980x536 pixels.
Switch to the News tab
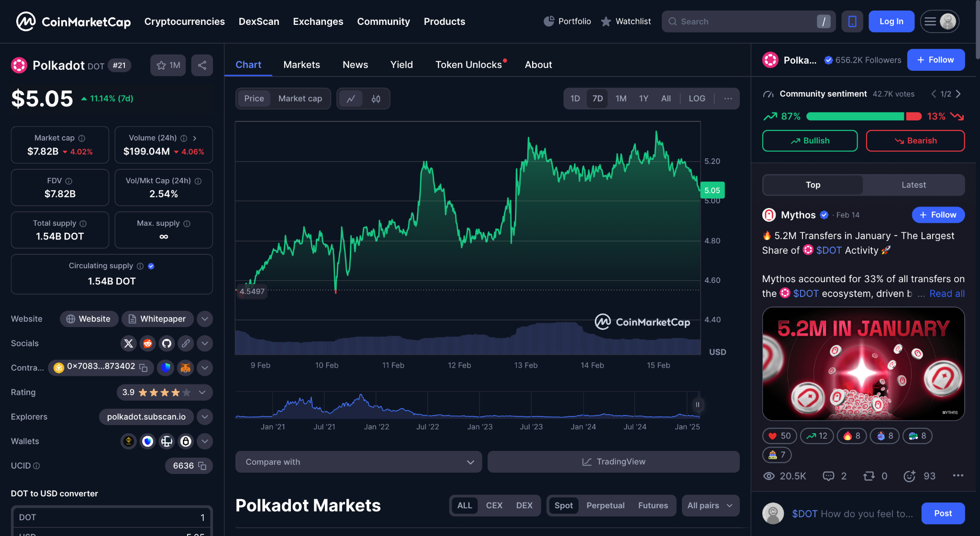355,65
